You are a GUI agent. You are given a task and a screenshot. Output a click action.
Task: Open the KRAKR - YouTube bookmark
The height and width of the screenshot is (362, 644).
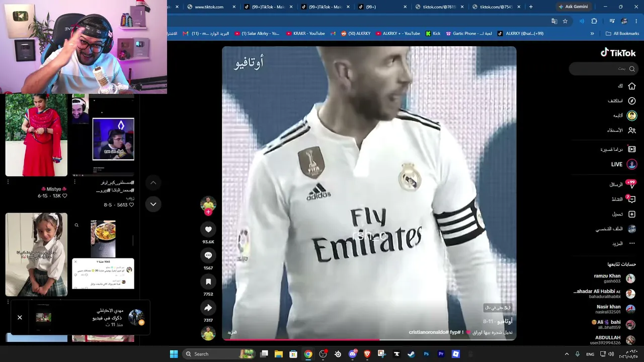[x=305, y=34]
